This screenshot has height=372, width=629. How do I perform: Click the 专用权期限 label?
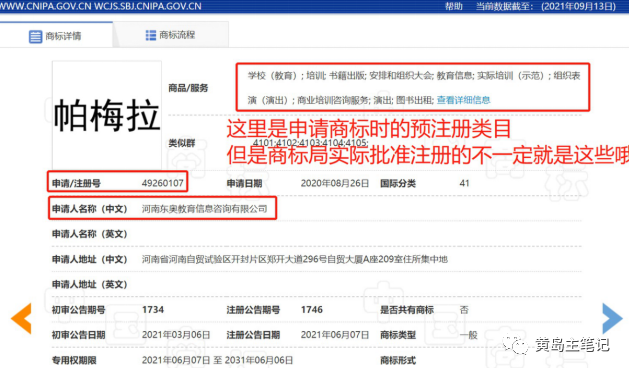pyautogui.click(x=74, y=360)
